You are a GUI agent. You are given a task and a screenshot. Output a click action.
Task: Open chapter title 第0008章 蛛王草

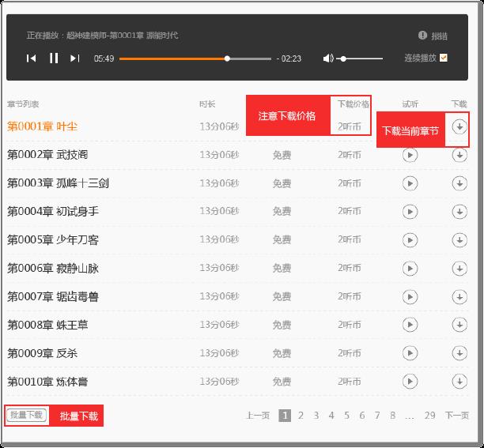47,325
